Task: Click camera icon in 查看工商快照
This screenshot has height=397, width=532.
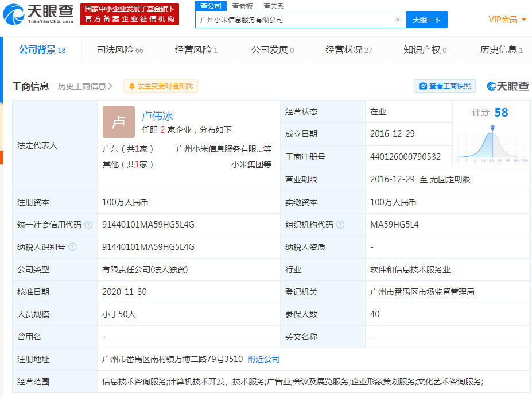Action: coord(423,86)
